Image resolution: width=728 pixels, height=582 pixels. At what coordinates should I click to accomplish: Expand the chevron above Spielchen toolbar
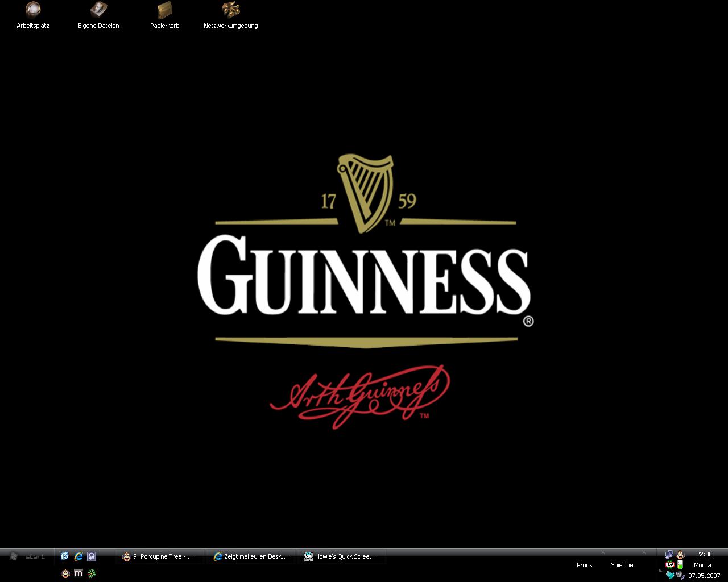(644, 553)
